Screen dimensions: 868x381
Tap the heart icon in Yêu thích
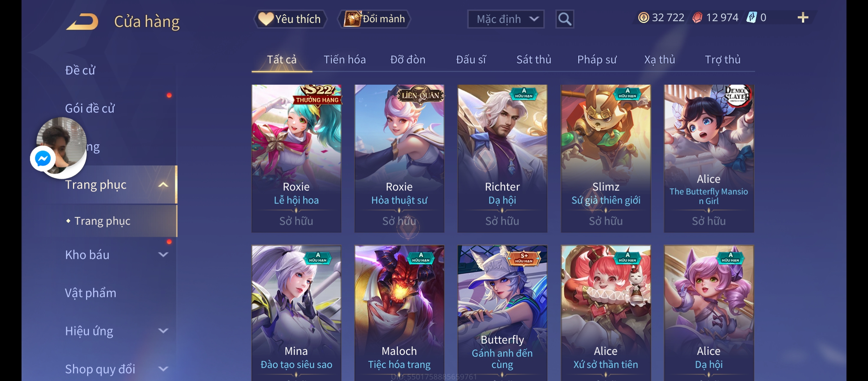pos(266,19)
